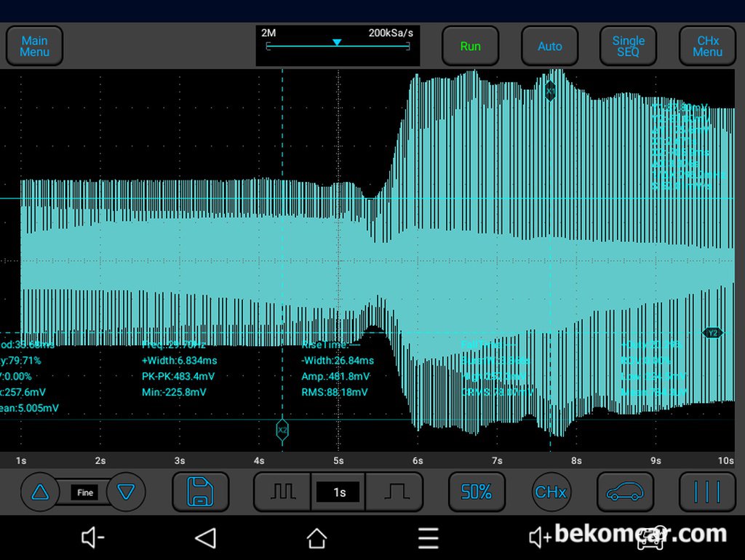Open Android navigation menu icon
This screenshot has width=745, height=560.
[x=428, y=537]
